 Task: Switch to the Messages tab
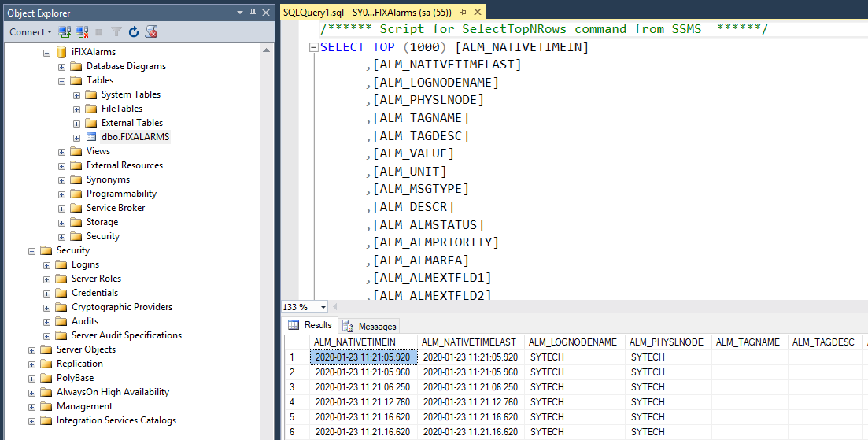(x=369, y=326)
